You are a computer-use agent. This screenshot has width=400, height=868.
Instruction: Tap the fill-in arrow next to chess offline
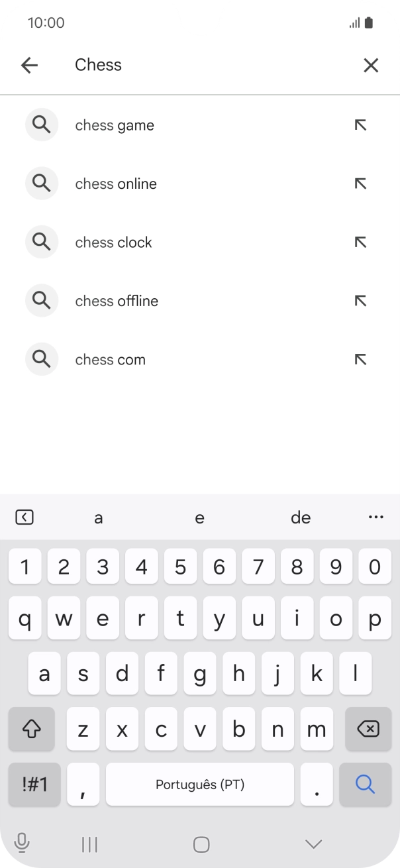click(360, 300)
